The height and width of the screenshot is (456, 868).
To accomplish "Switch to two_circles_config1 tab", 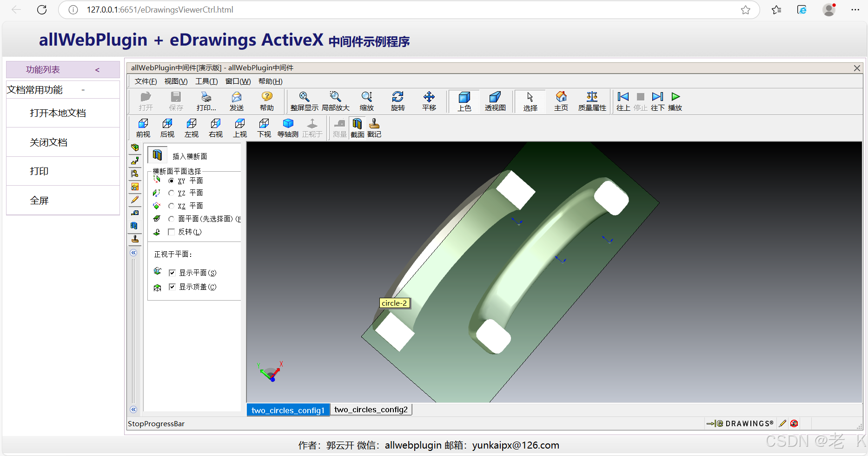I will click(x=288, y=410).
